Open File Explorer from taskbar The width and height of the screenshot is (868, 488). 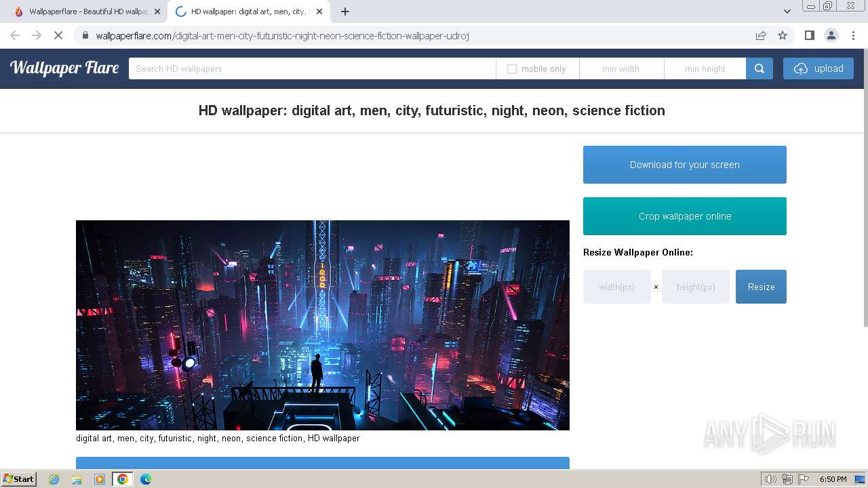click(77, 479)
